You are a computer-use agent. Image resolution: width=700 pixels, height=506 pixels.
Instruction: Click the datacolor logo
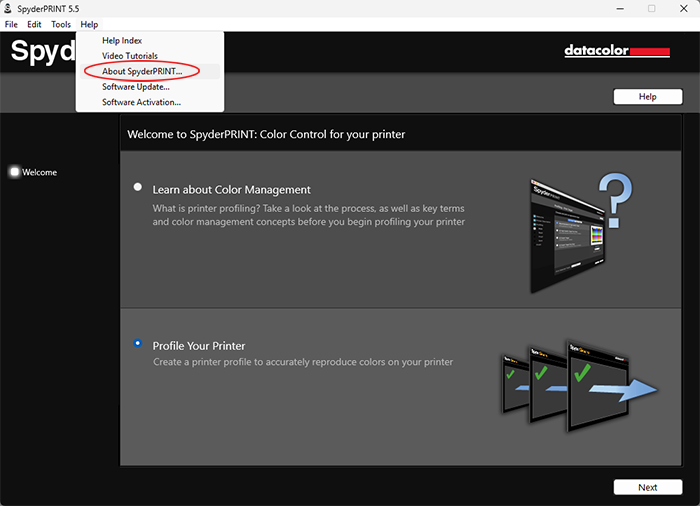point(616,51)
